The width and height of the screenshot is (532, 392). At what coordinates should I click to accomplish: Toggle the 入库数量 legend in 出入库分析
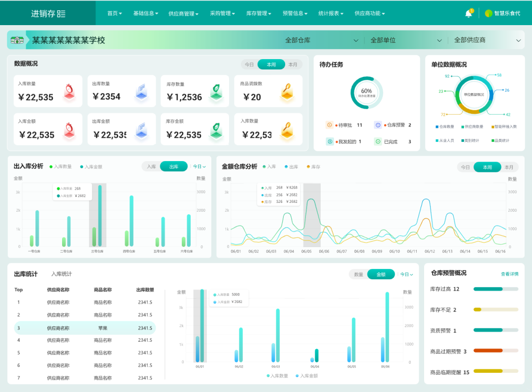(x=61, y=166)
